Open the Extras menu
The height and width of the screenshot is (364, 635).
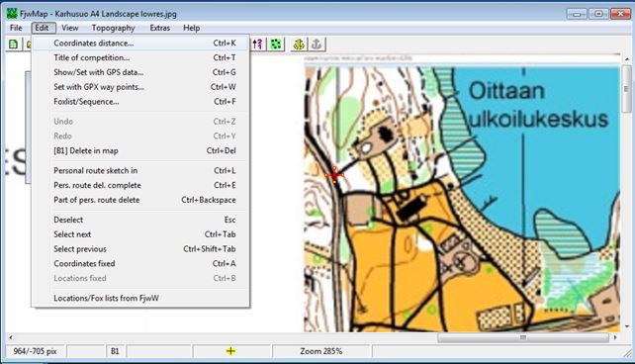pos(159,28)
